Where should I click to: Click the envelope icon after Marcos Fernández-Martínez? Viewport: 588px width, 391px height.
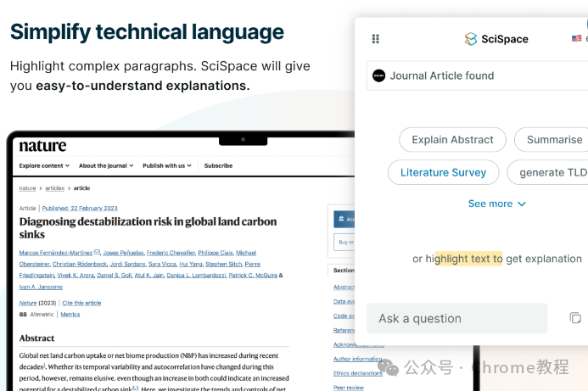[x=97, y=252]
